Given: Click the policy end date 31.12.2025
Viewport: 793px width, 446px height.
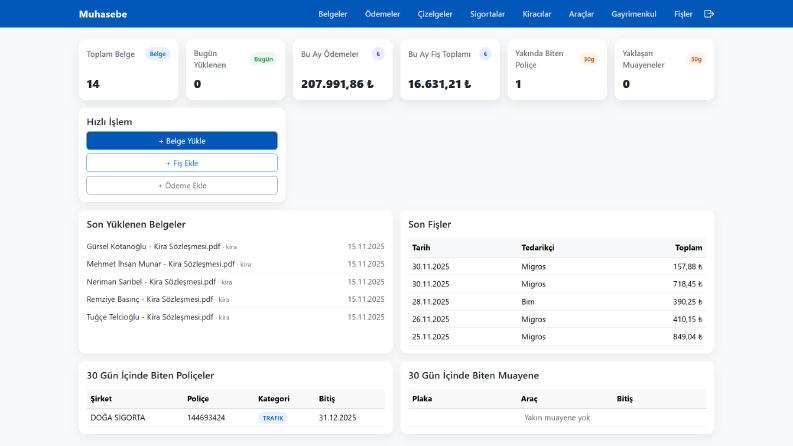Looking at the screenshot, I should click(x=337, y=418).
